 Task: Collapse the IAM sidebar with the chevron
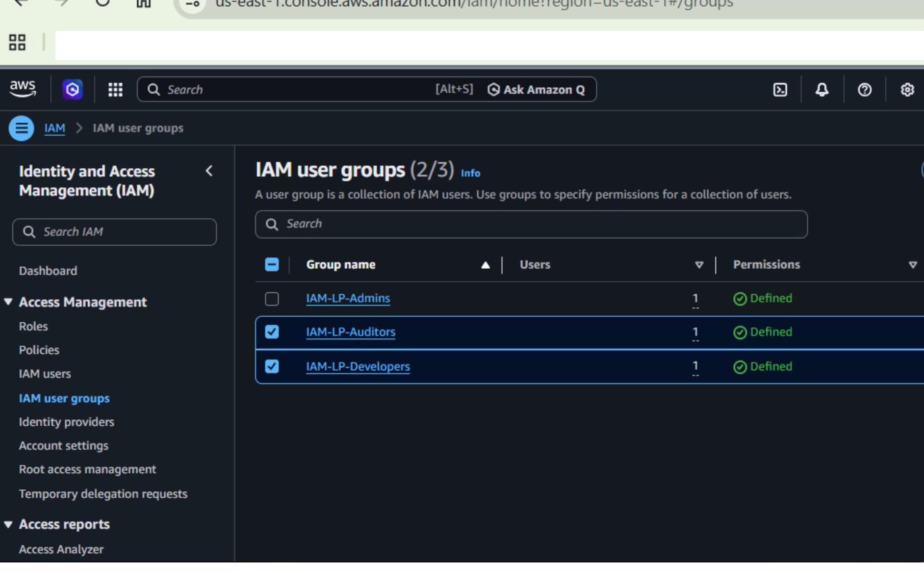209,171
